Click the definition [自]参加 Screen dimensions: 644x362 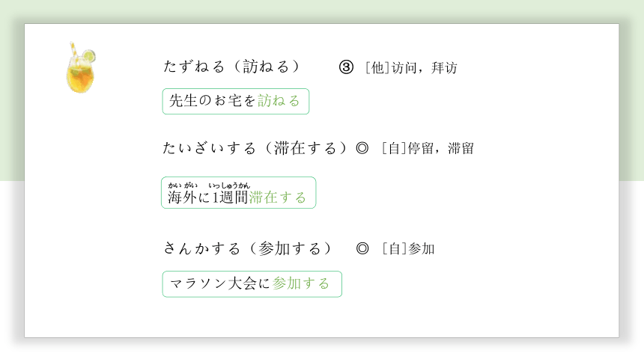tap(408, 249)
